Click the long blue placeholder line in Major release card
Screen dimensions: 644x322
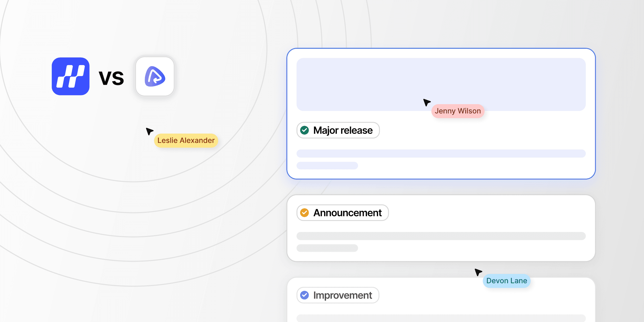441,153
